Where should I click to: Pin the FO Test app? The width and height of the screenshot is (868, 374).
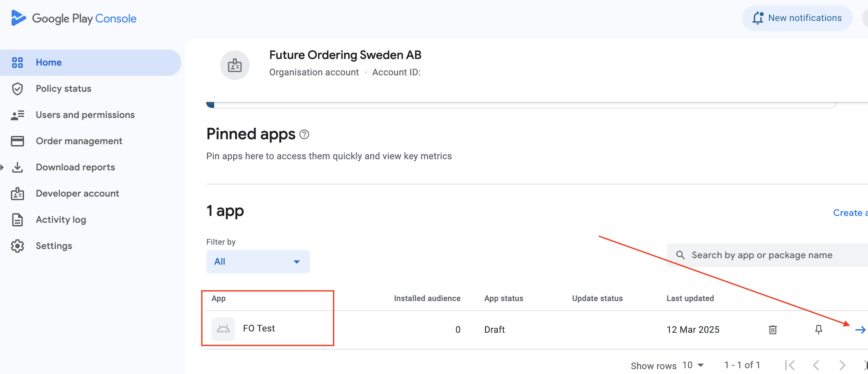tap(818, 329)
